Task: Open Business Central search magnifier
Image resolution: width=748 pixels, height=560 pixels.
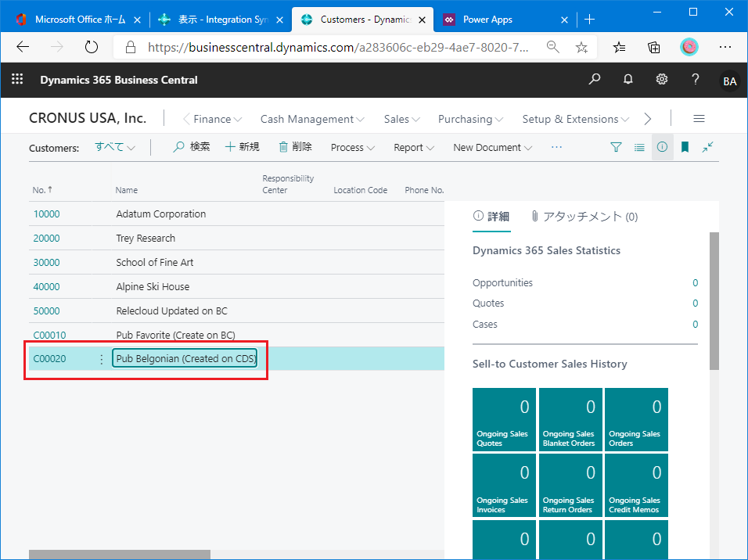Action: 595,79
